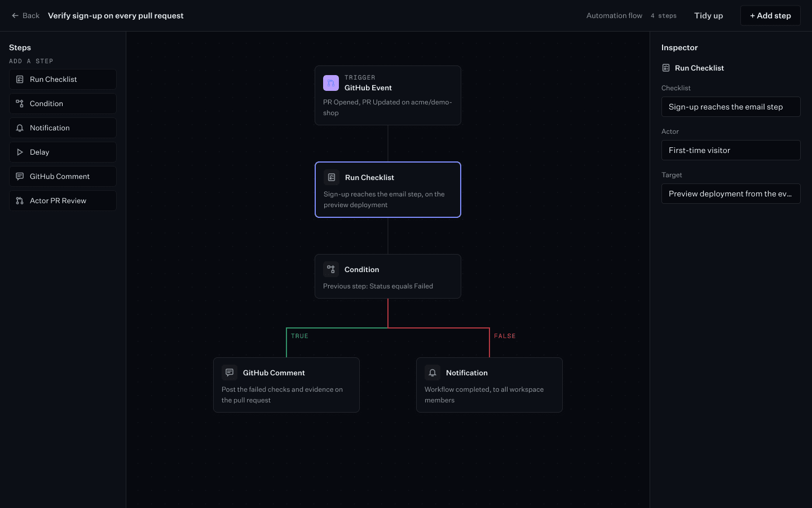Image resolution: width=812 pixels, height=508 pixels.
Task: Click the Back arrow icon
Action: tap(15, 16)
